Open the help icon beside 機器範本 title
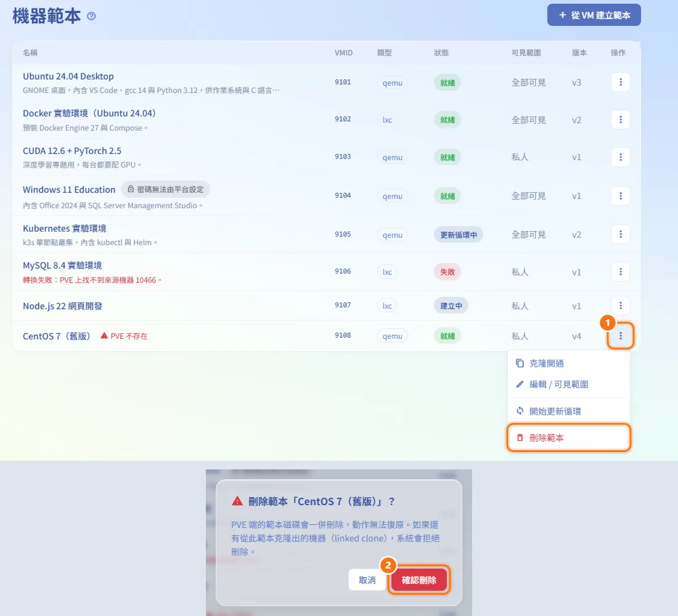Screen dimensions: 678x616 click(91, 16)
